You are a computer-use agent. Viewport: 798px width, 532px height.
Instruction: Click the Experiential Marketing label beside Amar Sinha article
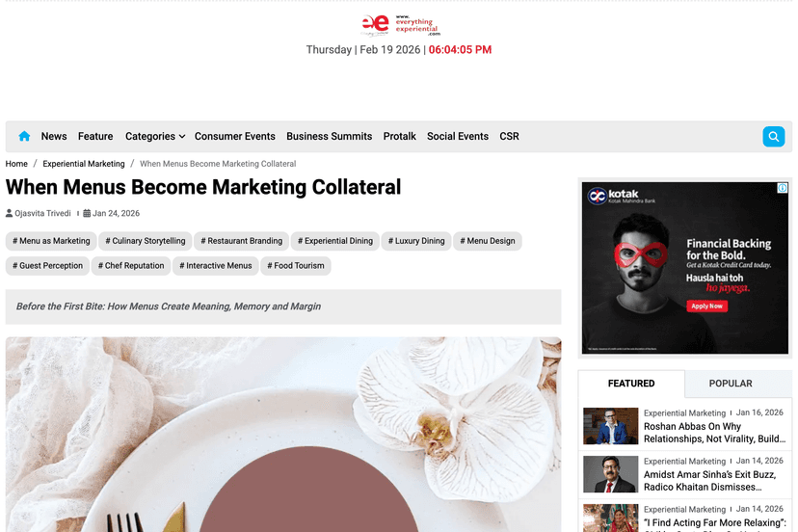(684, 461)
